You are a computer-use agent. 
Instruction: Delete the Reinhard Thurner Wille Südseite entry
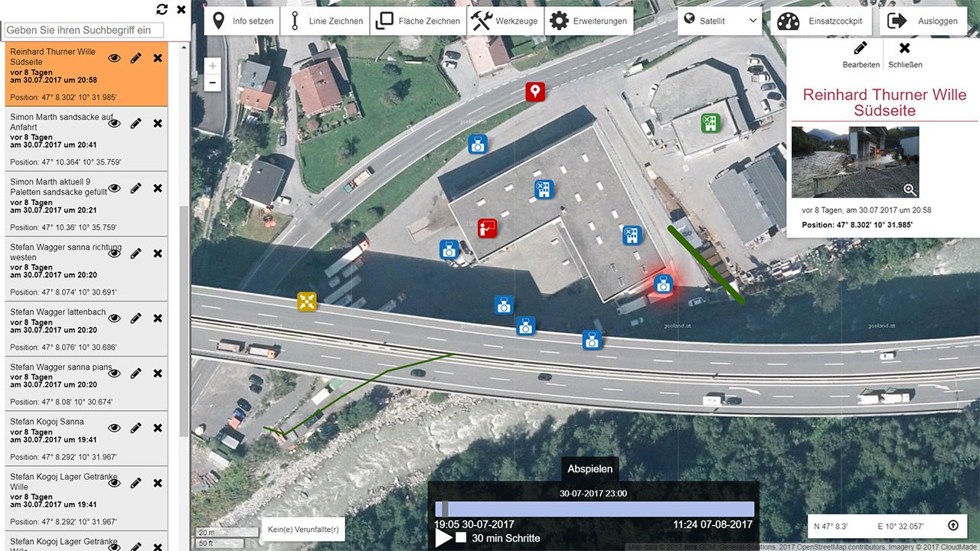[158, 58]
